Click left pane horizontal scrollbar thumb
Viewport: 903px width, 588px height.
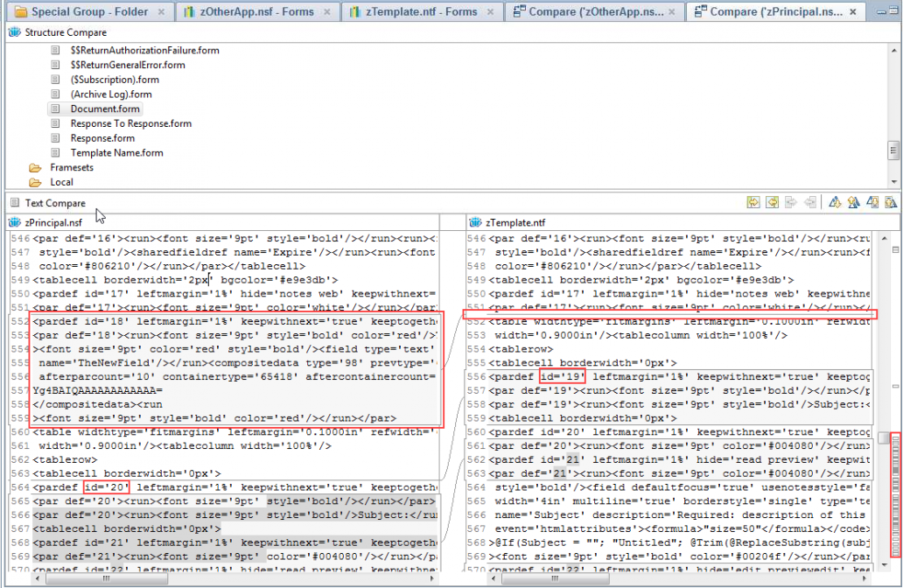(x=107, y=578)
